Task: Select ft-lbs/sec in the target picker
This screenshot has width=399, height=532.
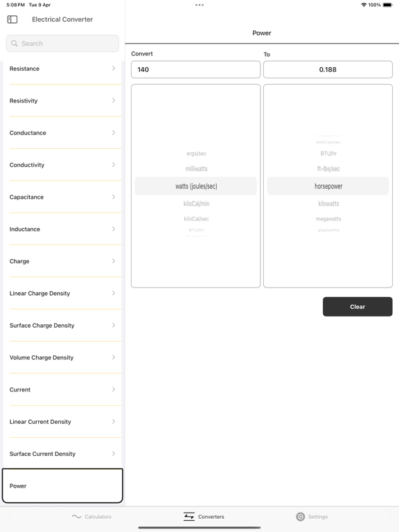Action: pos(328,168)
